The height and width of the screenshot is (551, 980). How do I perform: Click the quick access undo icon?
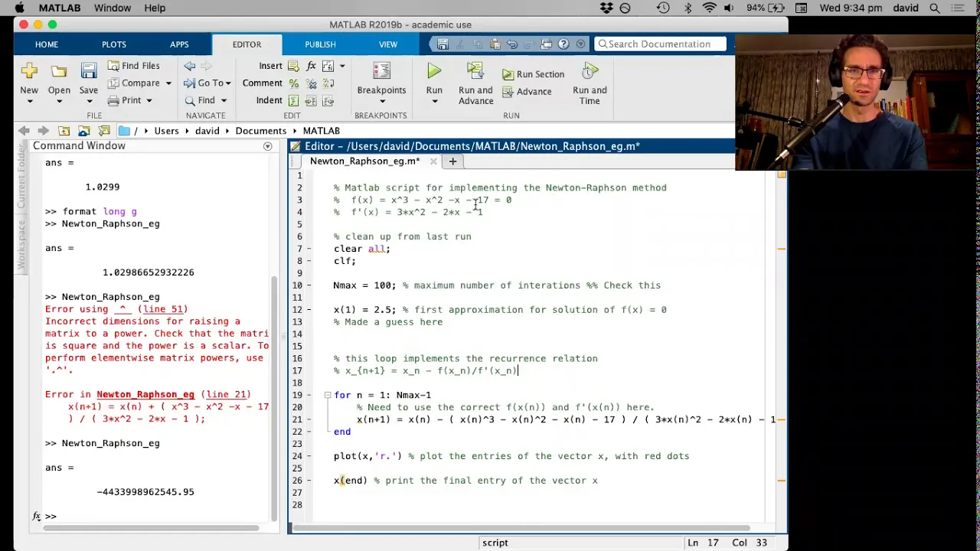[x=512, y=44]
